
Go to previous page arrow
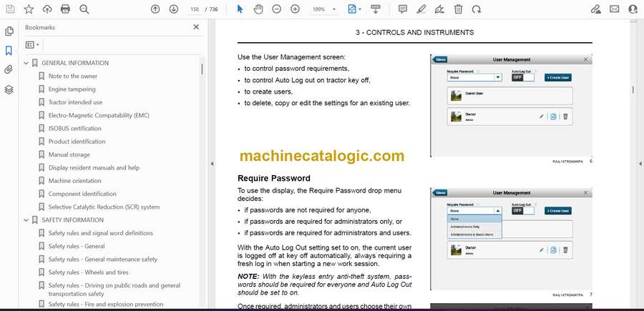[155, 9]
